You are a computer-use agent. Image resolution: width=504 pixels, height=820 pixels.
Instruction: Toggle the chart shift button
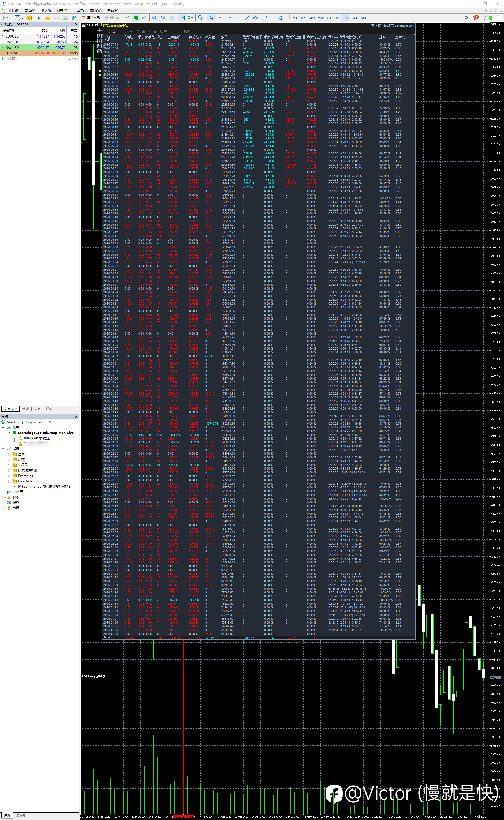point(190,18)
